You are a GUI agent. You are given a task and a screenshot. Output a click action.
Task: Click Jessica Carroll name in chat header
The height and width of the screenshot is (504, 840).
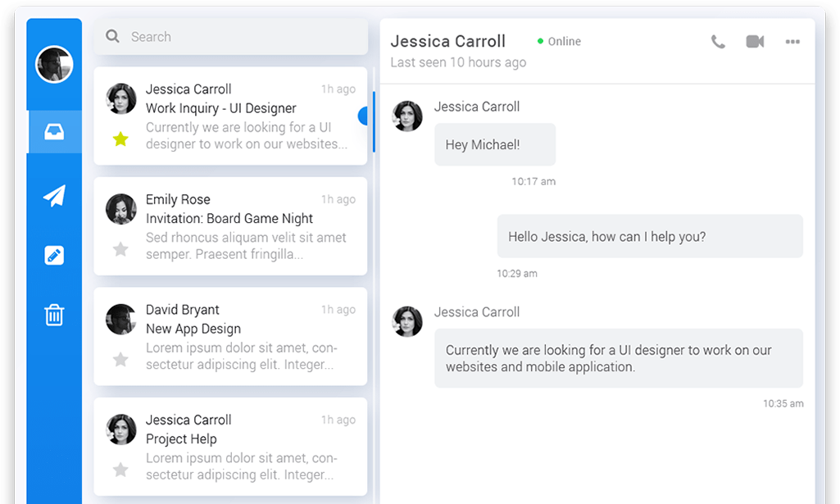pyautogui.click(x=447, y=41)
